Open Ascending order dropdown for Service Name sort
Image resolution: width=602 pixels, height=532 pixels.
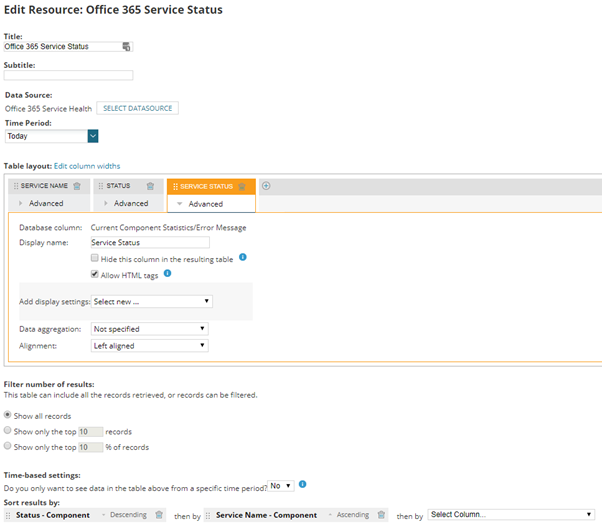pos(349,515)
